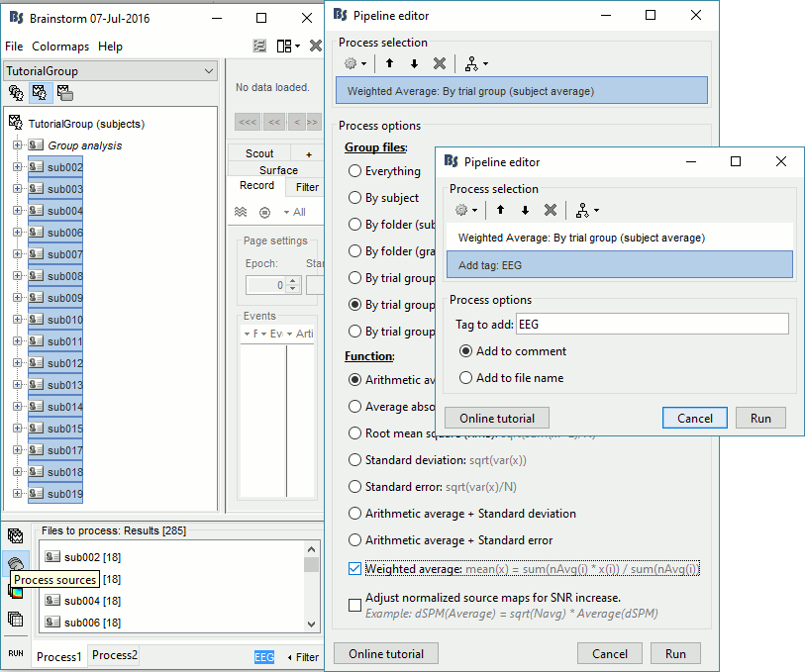
Task: Switch to functional data view icon
Action: click(40, 94)
